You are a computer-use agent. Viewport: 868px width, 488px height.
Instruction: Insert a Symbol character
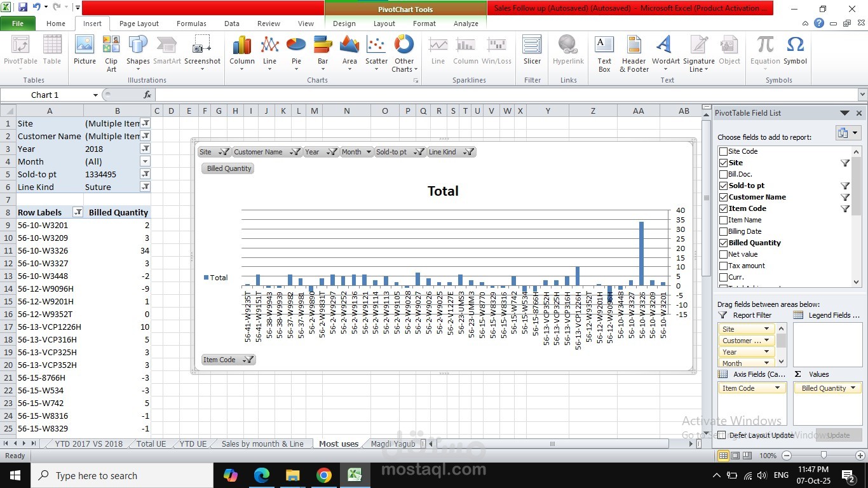tap(795, 51)
